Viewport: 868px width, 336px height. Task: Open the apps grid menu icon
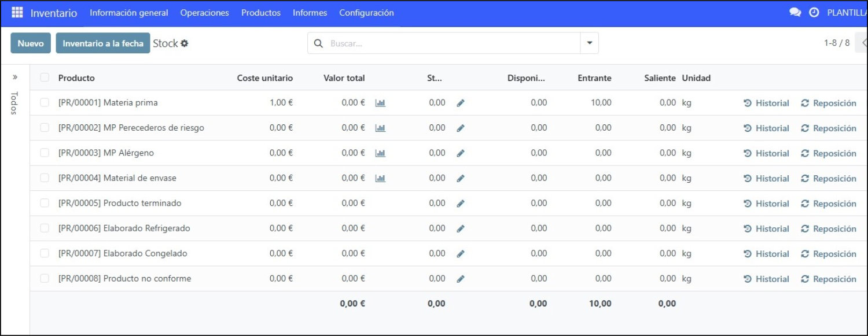click(x=17, y=12)
